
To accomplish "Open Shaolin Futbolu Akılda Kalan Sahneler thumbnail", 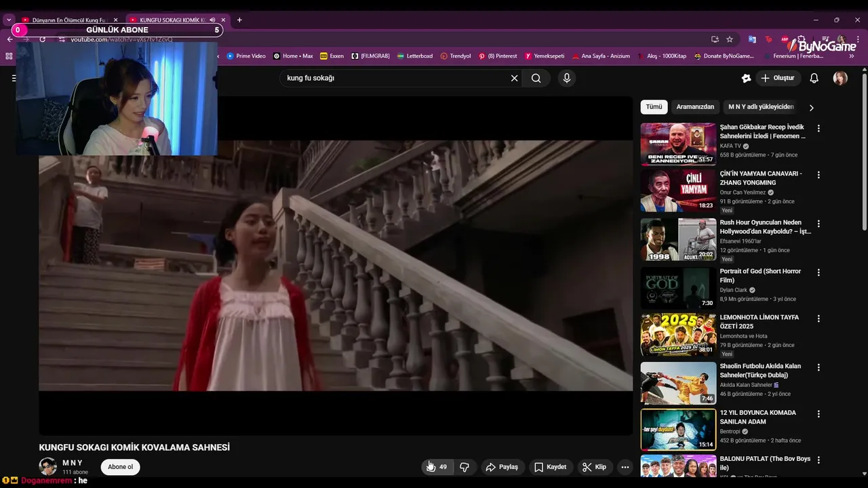I will tap(678, 383).
